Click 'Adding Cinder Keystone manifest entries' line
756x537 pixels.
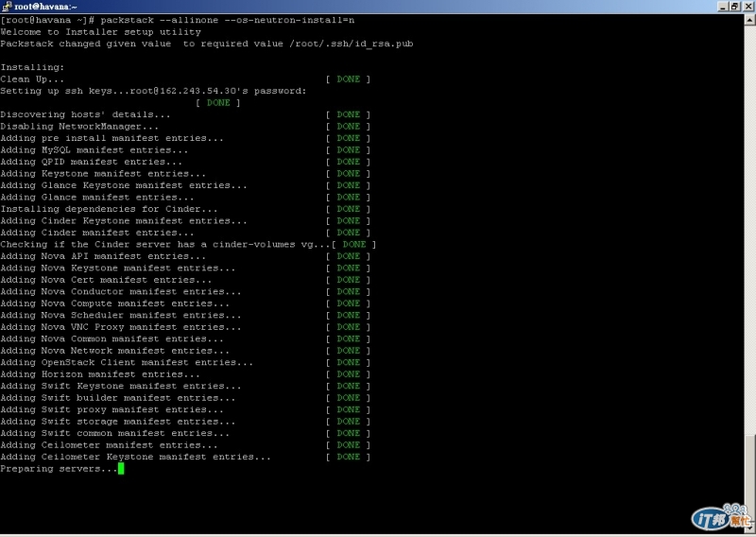[x=124, y=221]
